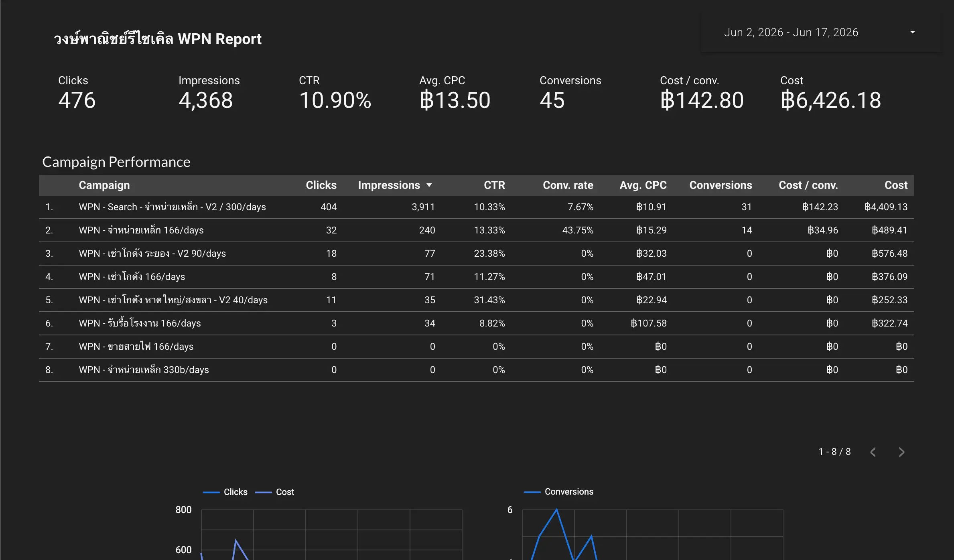The width and height of the screenshot is (954, 560).
Task: Click conversion rate cell 7.67%
Action: 581,207
